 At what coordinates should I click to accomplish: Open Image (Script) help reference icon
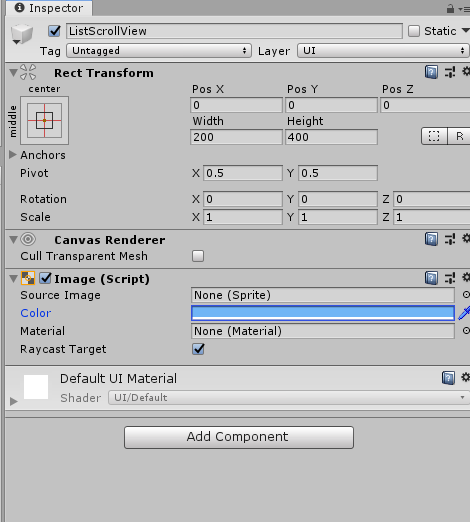tap(431, 278)
